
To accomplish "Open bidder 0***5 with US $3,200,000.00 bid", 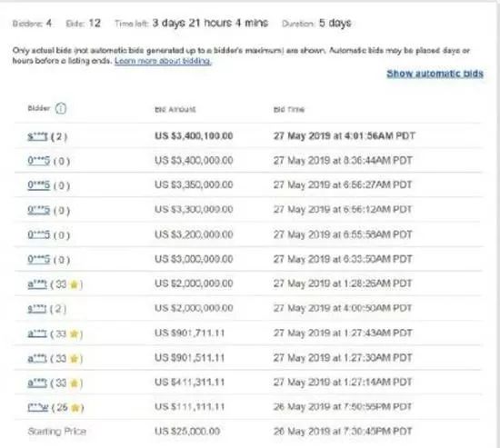I will tap(38, 234).
